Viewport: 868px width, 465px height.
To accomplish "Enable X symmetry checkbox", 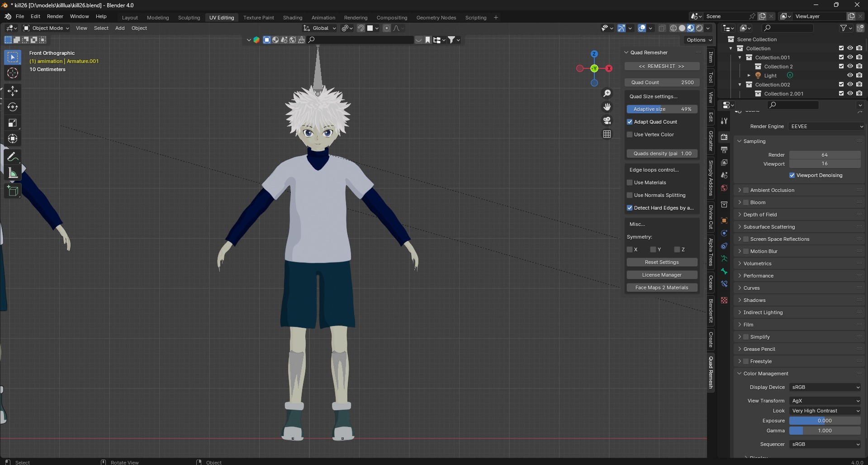I will [x=630, y=249].
